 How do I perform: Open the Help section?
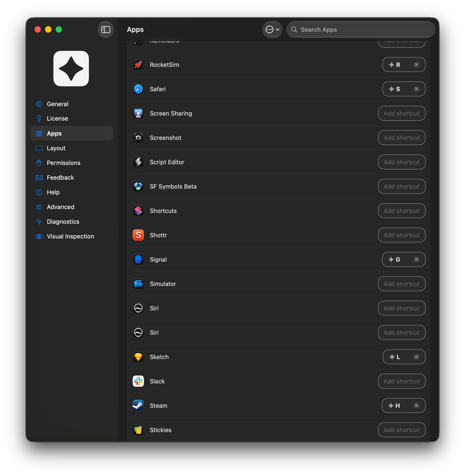coord(71,192)
